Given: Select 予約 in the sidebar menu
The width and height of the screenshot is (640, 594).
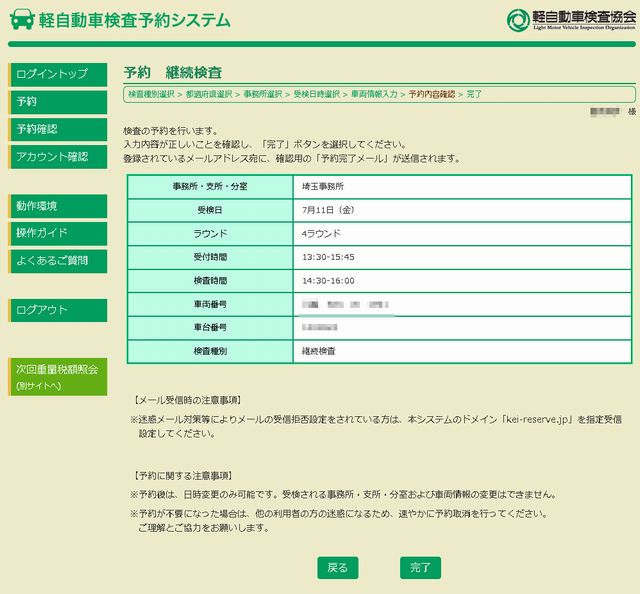Looking at the screenshot, I should tap(58, 101).
